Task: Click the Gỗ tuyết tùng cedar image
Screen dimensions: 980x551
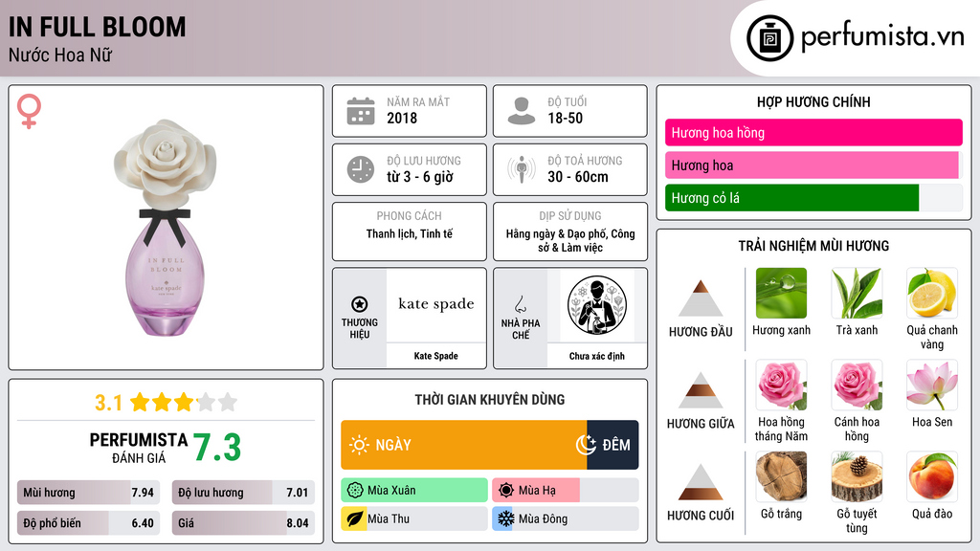Action: 857,476
